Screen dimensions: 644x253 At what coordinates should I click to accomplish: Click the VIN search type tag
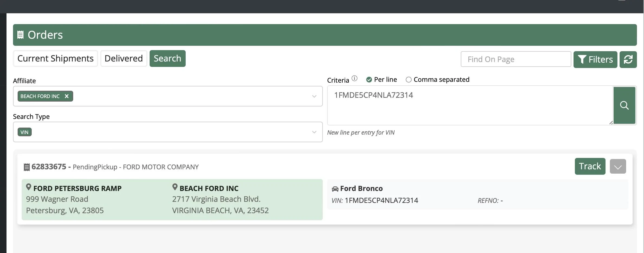pos(24,132)
